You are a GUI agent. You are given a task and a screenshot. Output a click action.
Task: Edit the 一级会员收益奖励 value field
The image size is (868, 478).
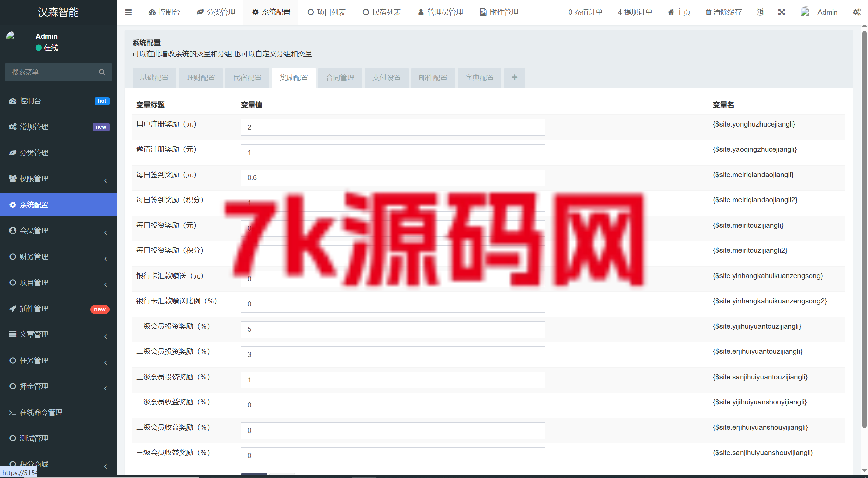click(x=393, y=405)
